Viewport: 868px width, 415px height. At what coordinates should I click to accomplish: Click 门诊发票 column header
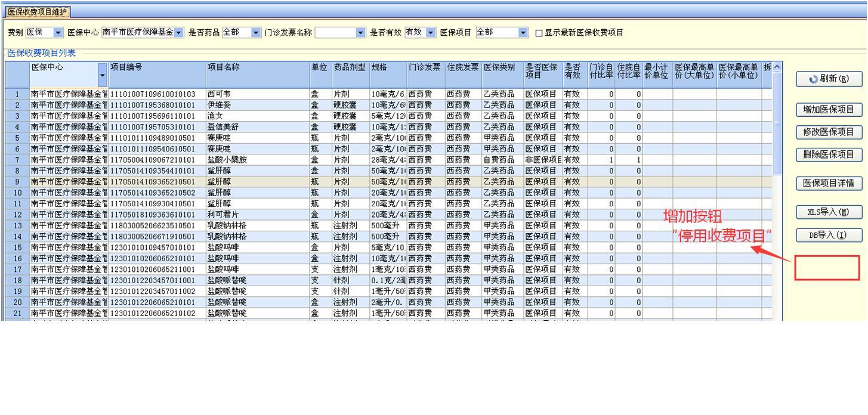[x=426, y=75]
